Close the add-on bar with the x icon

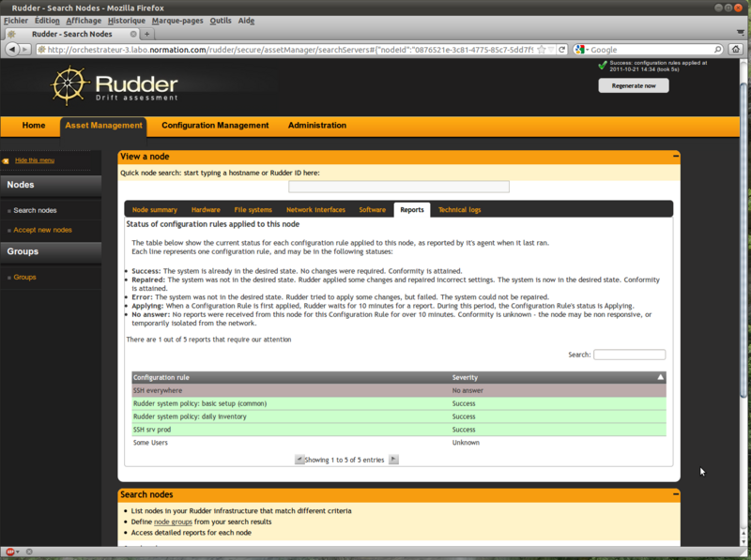[29, 552]
